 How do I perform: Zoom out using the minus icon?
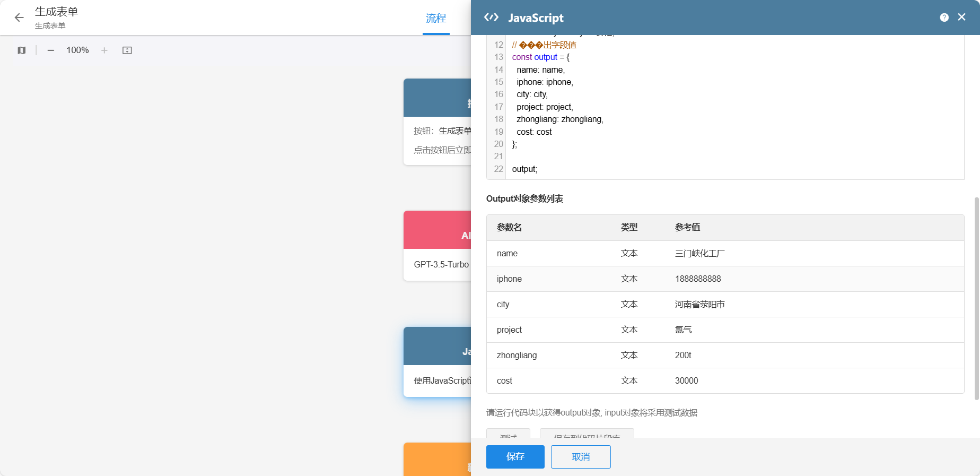click(51, 50)
